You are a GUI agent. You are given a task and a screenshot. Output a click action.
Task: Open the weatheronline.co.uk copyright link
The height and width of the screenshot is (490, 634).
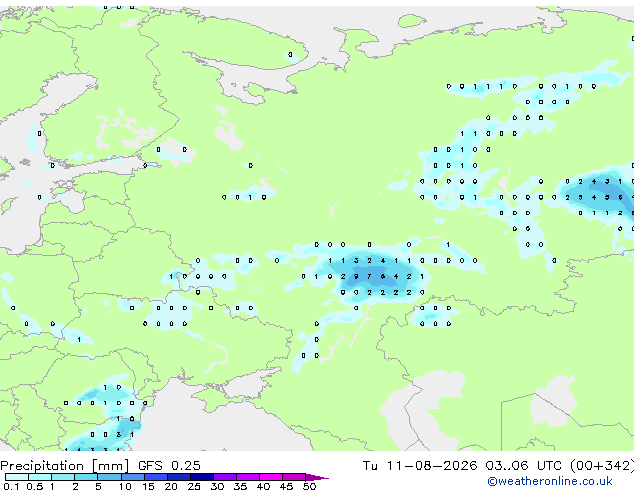tap(549, 481)
